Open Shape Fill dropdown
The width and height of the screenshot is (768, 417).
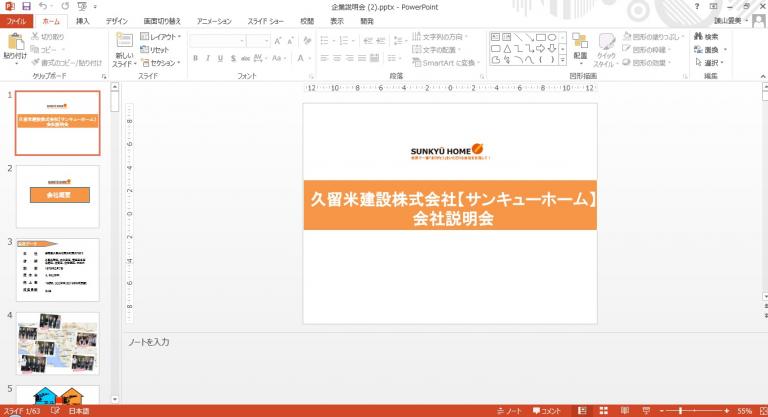tap(653, 37)
